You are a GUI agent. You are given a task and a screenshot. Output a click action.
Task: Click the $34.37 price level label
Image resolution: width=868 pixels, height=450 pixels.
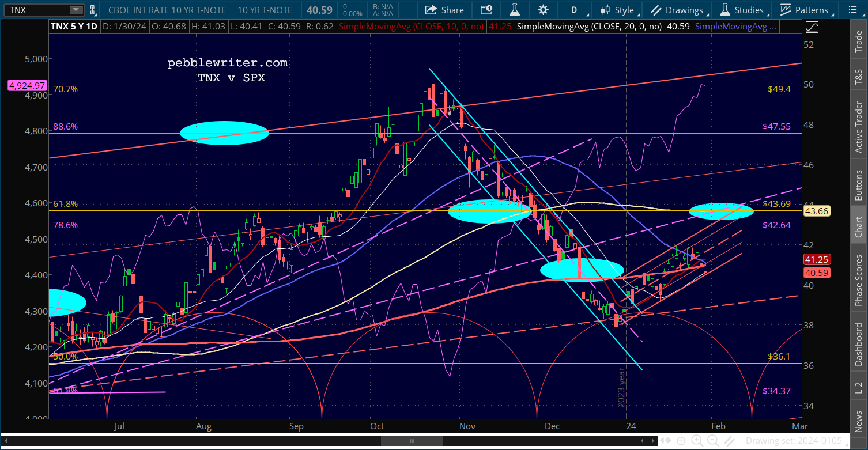point(776,391)
